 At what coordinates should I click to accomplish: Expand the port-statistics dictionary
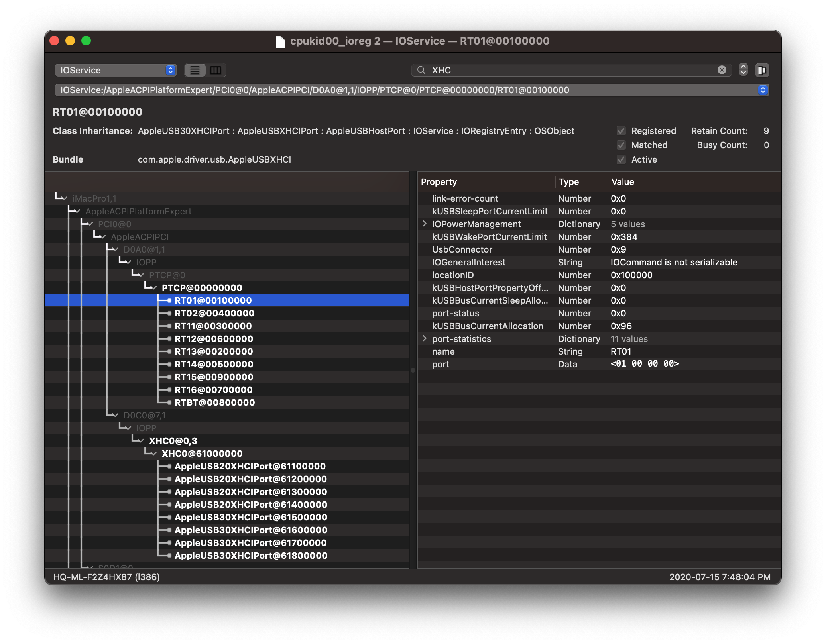pos(425,338)
